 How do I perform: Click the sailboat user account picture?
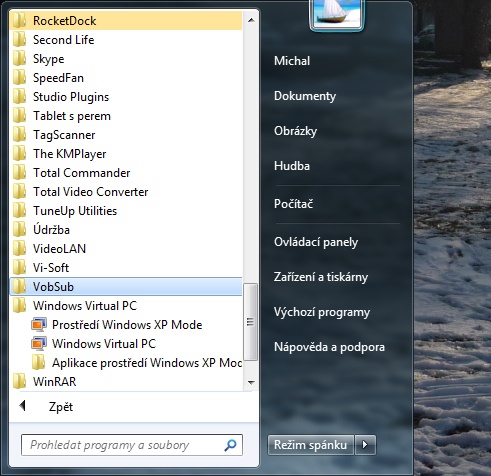click(x=337, y=14)
